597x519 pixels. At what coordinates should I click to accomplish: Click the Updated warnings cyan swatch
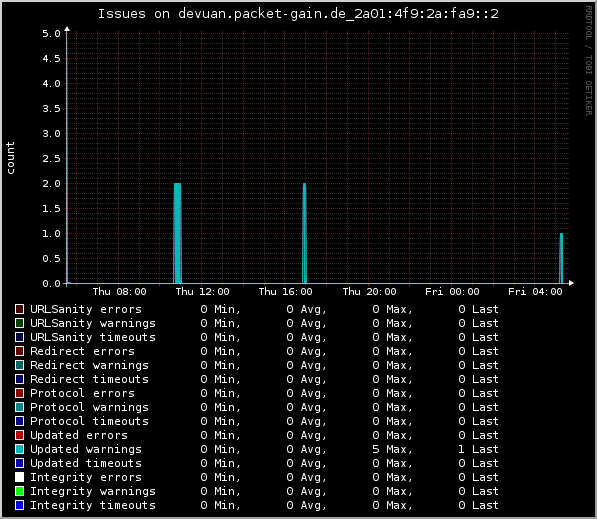pos(19,449)
